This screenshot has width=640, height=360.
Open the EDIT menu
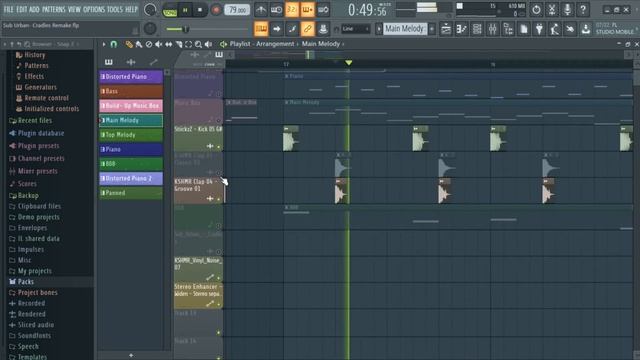(x=22, y=9)
